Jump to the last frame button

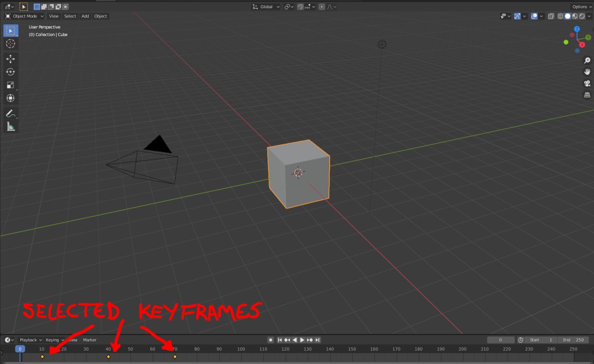coord(317,340)
